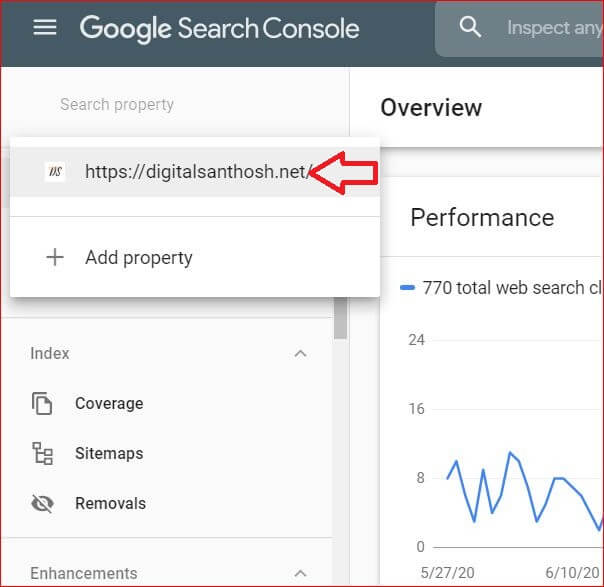Click Add property option
This screenshot has height=587, width=604.
coord(138,258)
